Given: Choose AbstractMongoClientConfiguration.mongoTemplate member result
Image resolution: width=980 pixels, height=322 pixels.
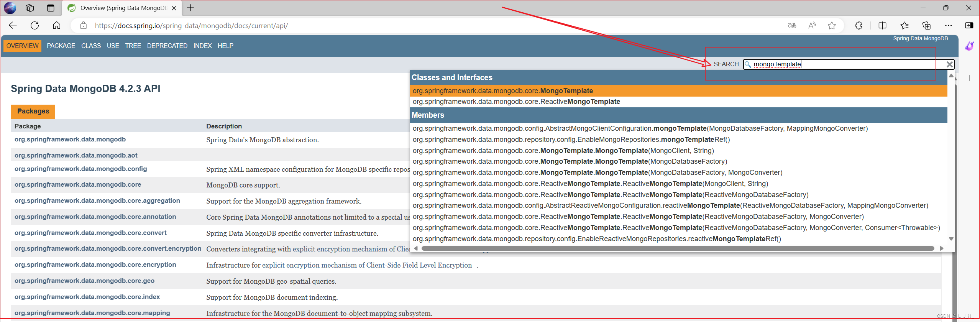Looking at the screenshot, I should pos(679,128).
